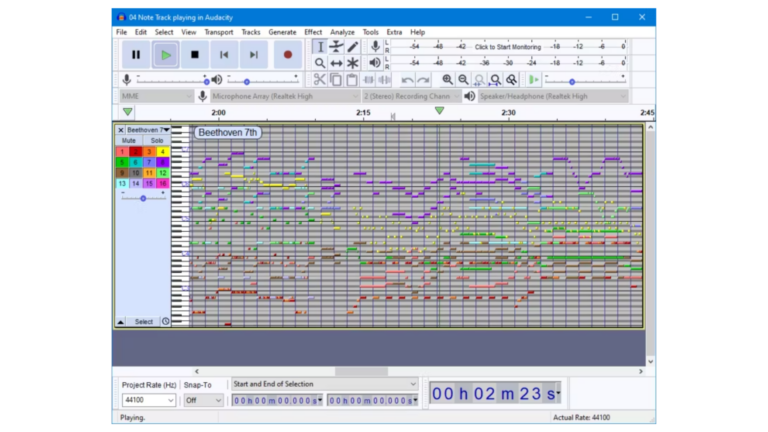The width and height of the screenshot is (768, 432).
Task: Stop playback with the Stop button
Action: (195, 55)
